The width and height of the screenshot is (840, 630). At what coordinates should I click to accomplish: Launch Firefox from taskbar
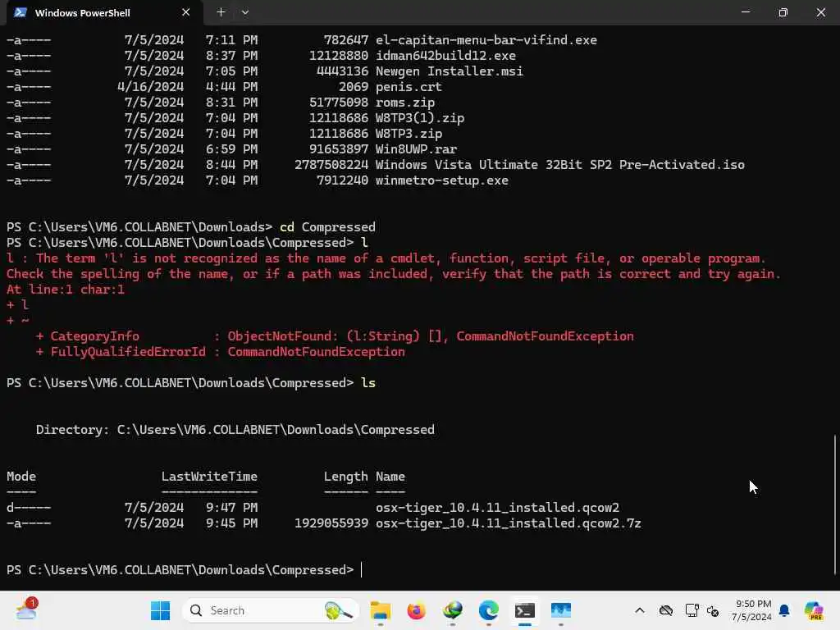point(416,610)
